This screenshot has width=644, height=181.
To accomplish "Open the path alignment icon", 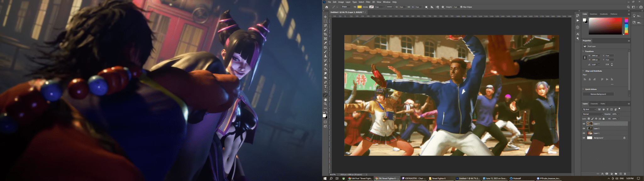I will (x=432, y=7).
